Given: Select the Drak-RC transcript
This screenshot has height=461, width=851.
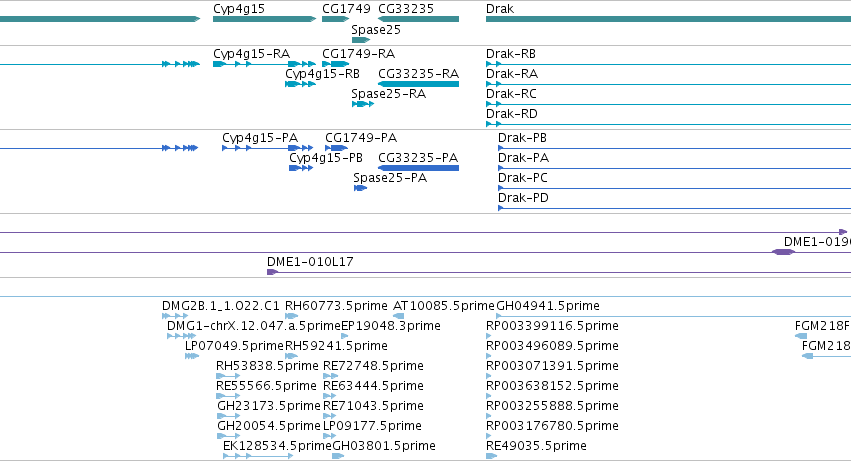Looking at the screenshot, I should click(x=511, y=94).
